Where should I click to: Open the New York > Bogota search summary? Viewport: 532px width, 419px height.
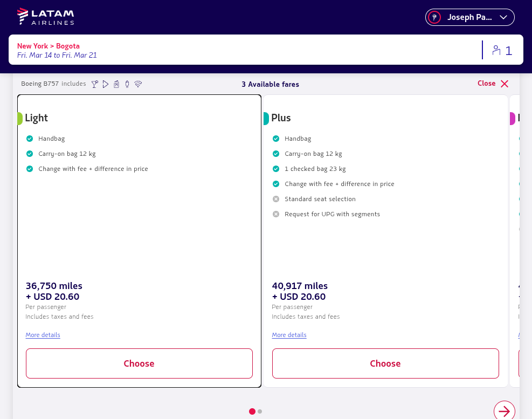[266, 50]
